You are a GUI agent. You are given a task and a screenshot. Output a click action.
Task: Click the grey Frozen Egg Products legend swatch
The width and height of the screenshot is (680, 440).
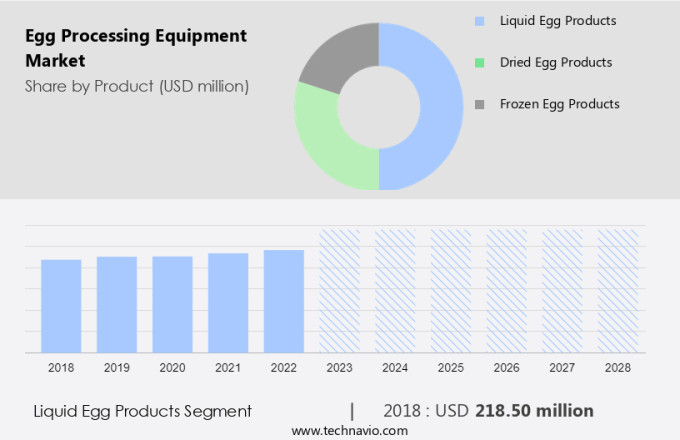click(x=479, y=105)
